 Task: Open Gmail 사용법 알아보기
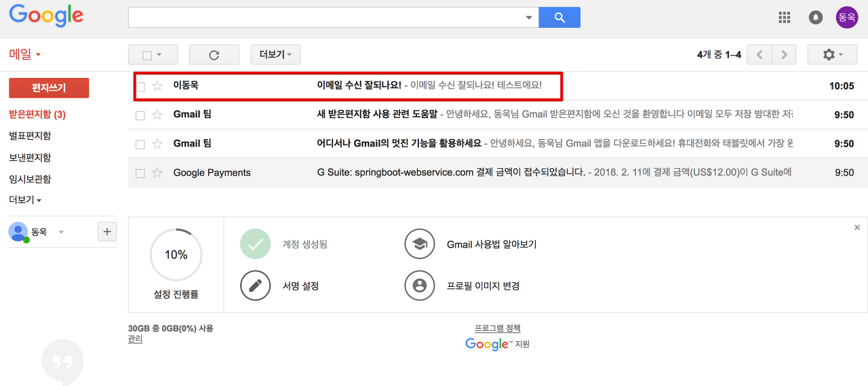pos(492,244)
